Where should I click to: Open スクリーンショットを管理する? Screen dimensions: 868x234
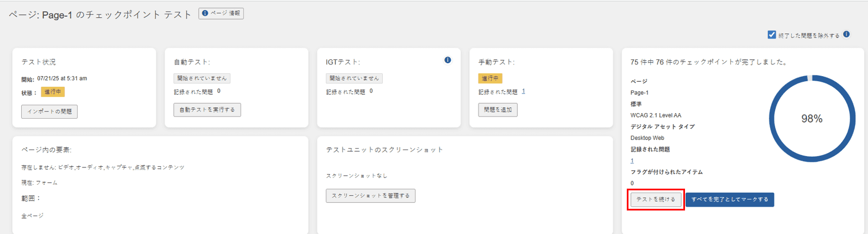pos(370,196)
